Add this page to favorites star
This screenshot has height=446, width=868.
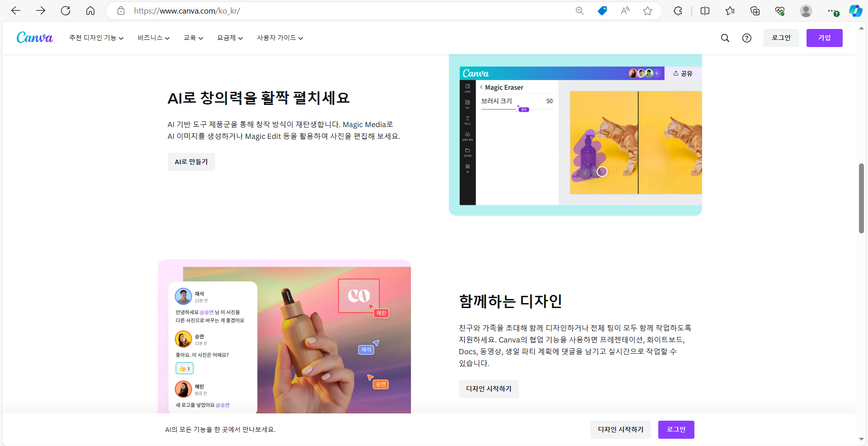(648, 11)
